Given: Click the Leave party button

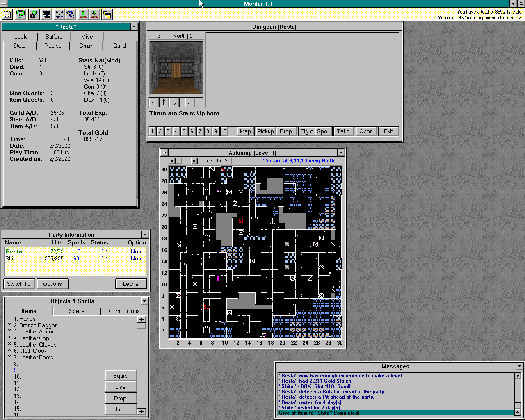Looking at the screenshot, I should tap(131, 284).
